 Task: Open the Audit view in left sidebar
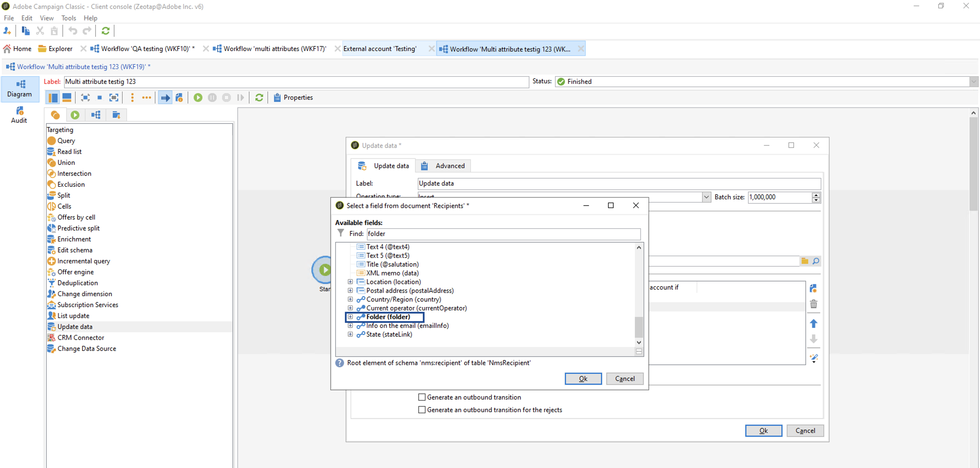tap(19, 115)
